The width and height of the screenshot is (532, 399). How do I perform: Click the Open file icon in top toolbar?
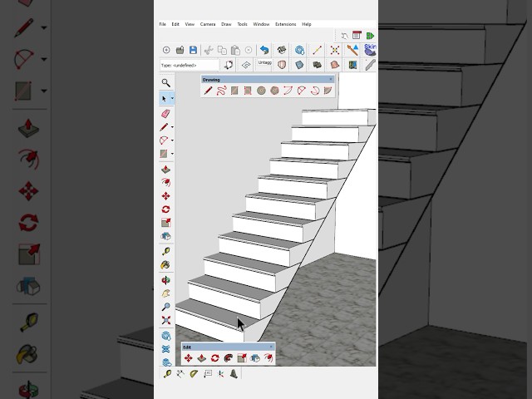pyautogui.click(x=180, y=50)
